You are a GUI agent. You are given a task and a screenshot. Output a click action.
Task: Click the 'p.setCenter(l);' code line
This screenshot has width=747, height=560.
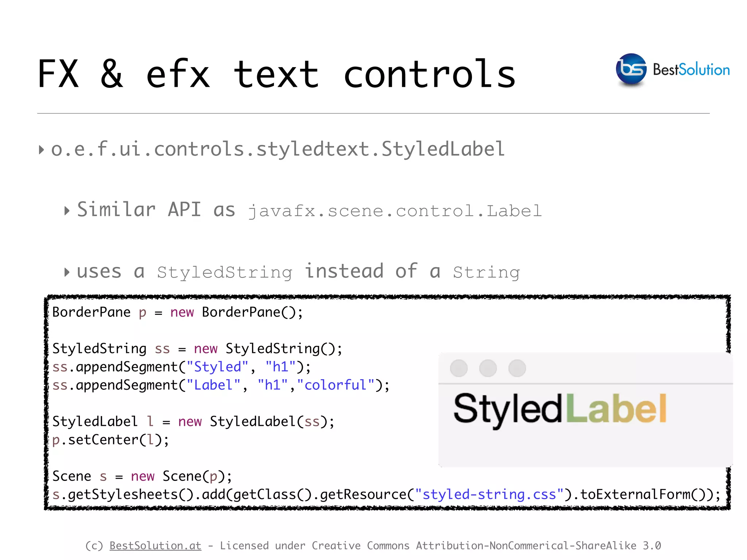pyautogui.click(x=111, y=440)
